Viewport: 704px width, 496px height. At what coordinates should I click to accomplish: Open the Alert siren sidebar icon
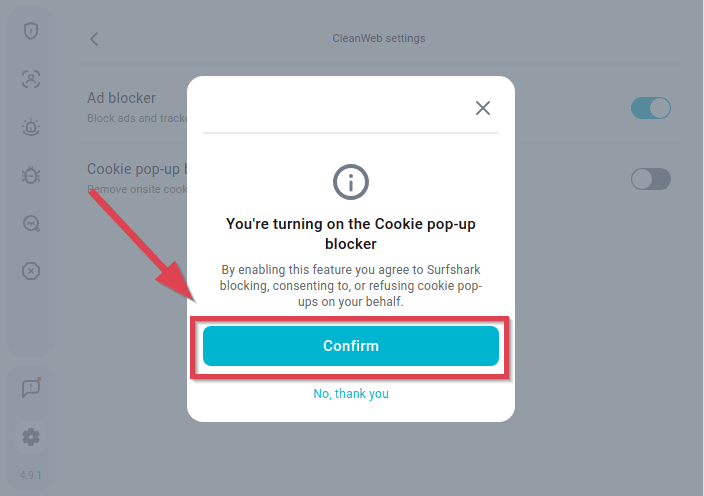tap(31, 127)
